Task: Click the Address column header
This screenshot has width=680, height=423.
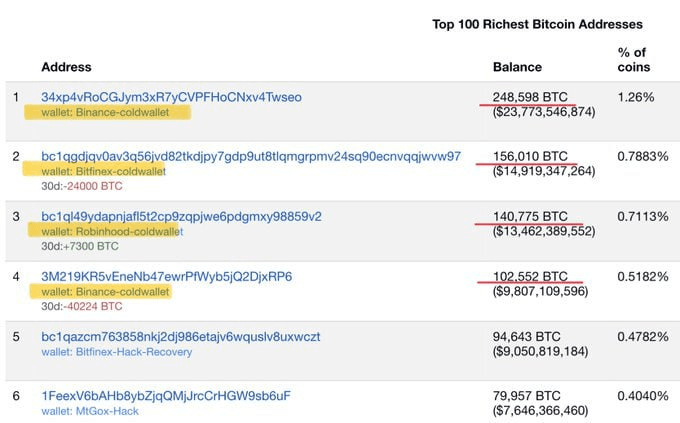Action: [66, 67]
